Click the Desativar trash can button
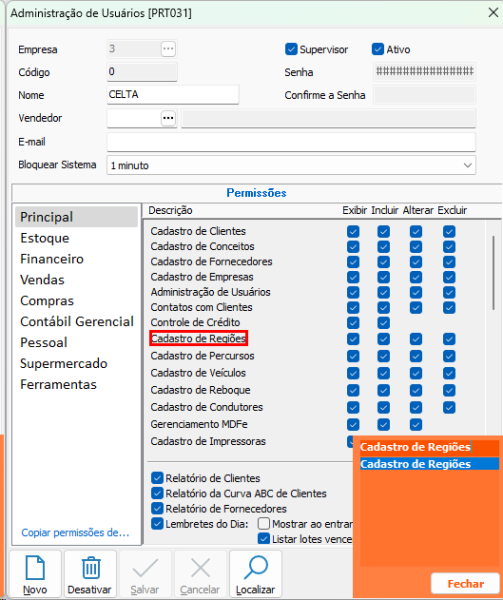Screen dimensions: 503x600 (90, 574)
